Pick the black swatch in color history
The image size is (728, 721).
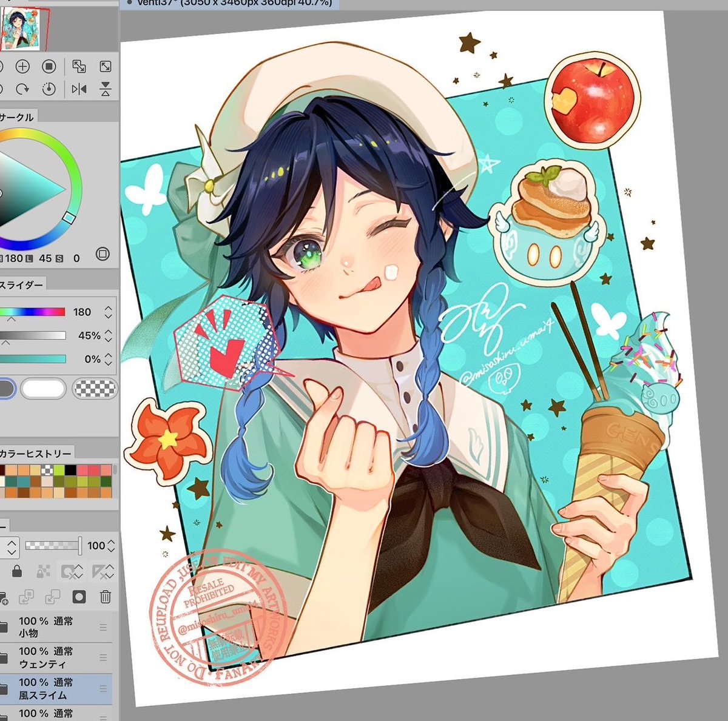[71, 471]
